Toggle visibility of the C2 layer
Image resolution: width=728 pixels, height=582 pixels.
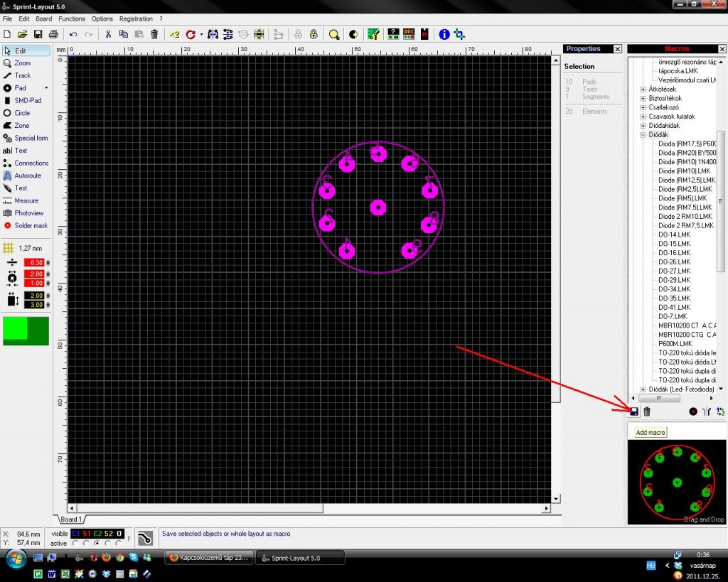(97, 534)
